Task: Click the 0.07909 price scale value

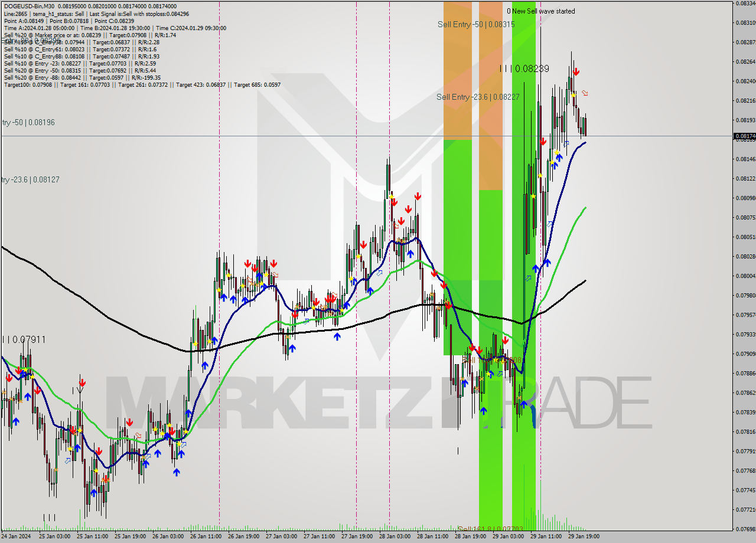Action: click(745, 354)
